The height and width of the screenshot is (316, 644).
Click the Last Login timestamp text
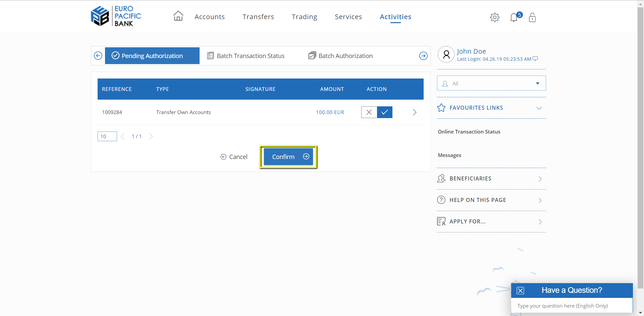click(x=494, y=59)
